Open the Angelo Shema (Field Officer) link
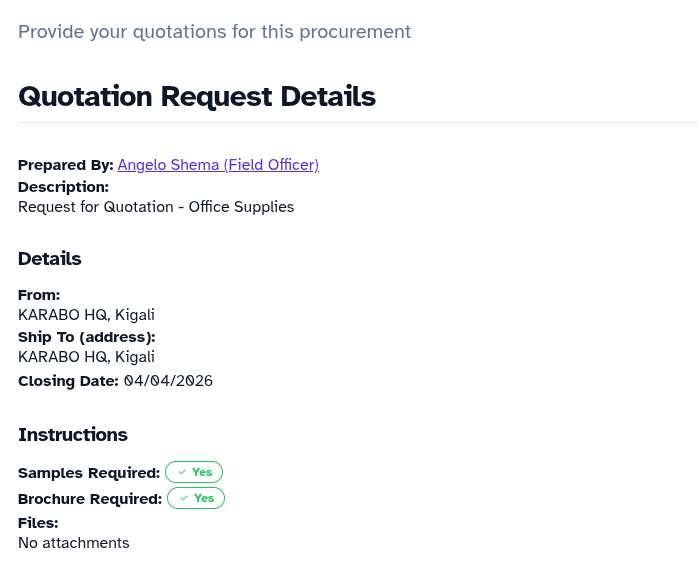Viewport: 697px width, 582px height. (x=218, y=165)
